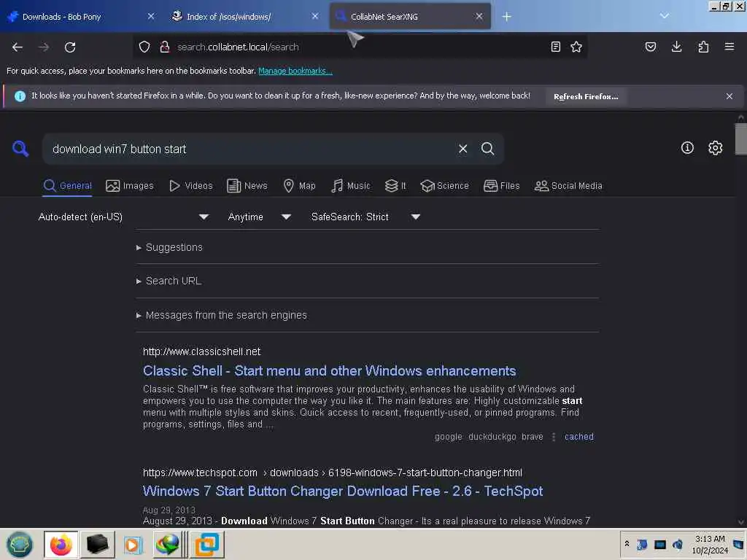747x560 pixels.
Task: Reload the current page
Action: click(x=70, y=47)
